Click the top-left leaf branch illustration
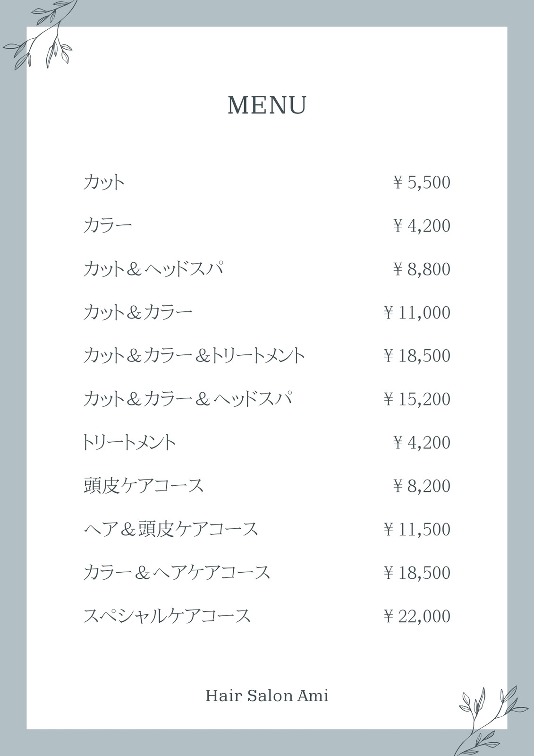 39,35
